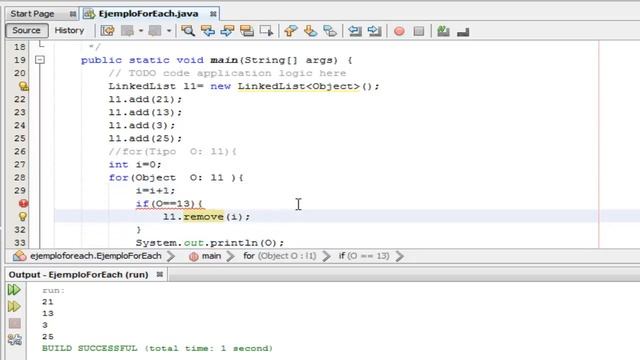Close the Start Page tab
Viewport: 640px width, 360px height.
(73, 14)
